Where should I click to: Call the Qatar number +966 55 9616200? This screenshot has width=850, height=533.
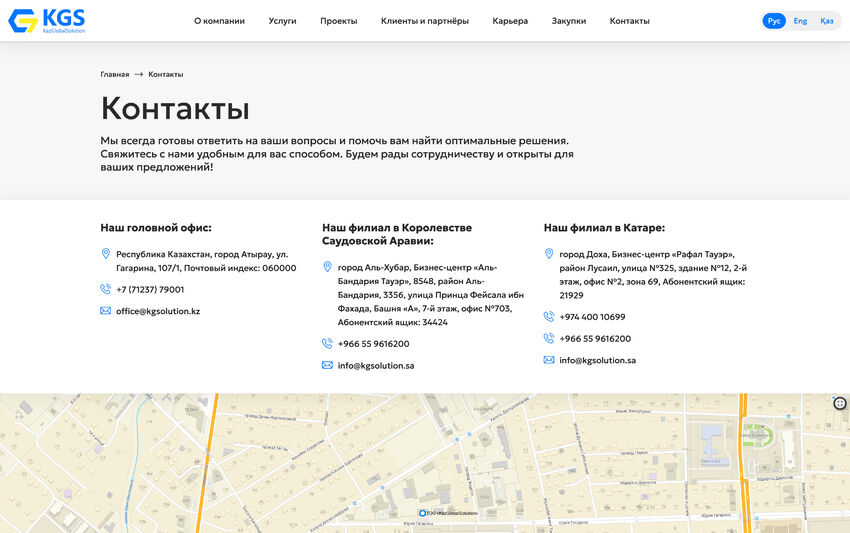tap(595, 338)
